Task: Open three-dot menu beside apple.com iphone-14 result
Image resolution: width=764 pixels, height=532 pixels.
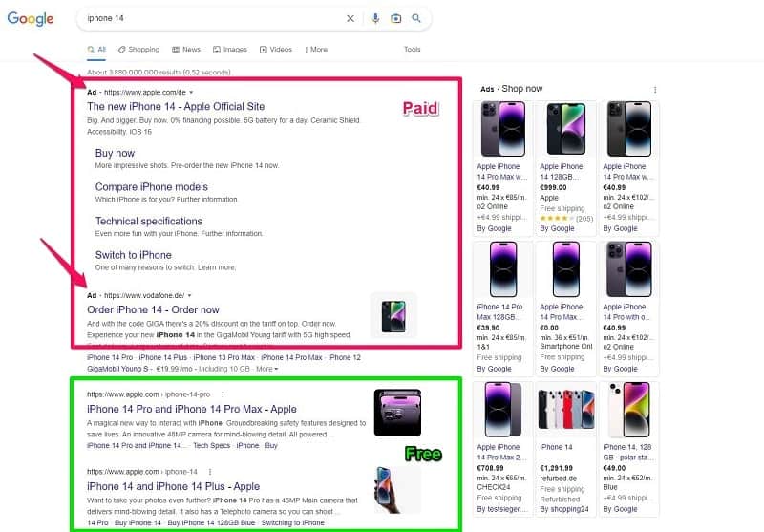Action: (x=210, y=472)
